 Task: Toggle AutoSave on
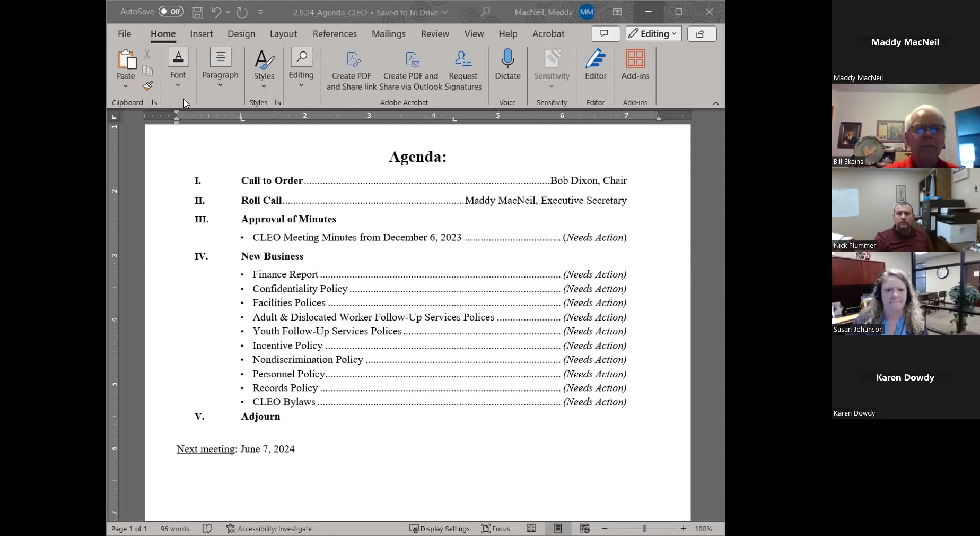(171, 11)
